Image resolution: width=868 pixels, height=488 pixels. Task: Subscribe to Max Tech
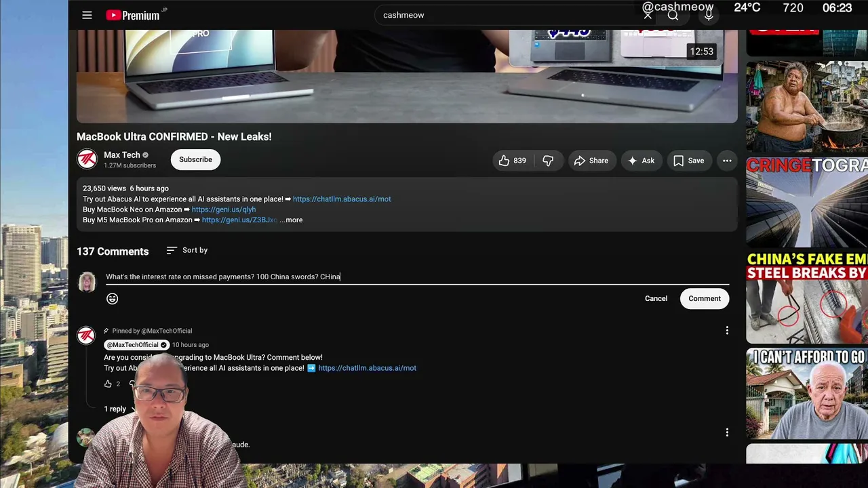pyautogui.click(x=195, y=159)
